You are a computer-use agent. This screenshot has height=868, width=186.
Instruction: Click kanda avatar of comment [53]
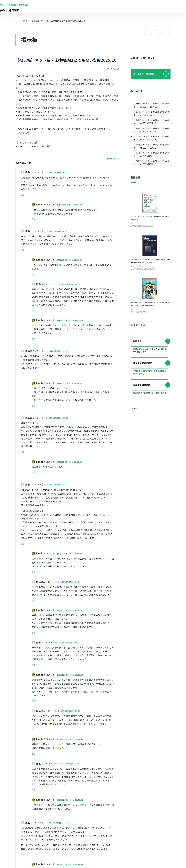(33, 675)
